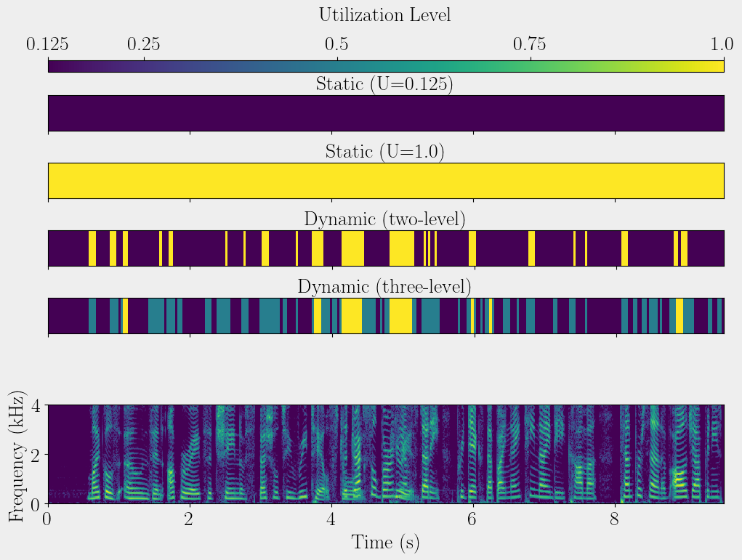Click the viridis utilization colorbar gradient

(x=386, y=66)
